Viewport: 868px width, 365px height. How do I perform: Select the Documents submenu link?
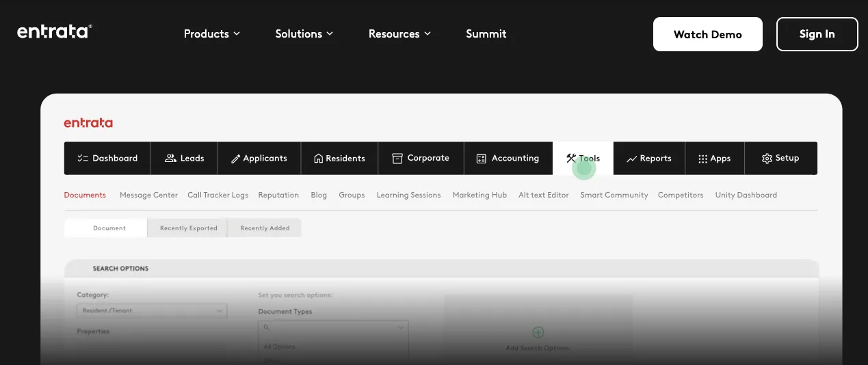(x=85, y=195)
